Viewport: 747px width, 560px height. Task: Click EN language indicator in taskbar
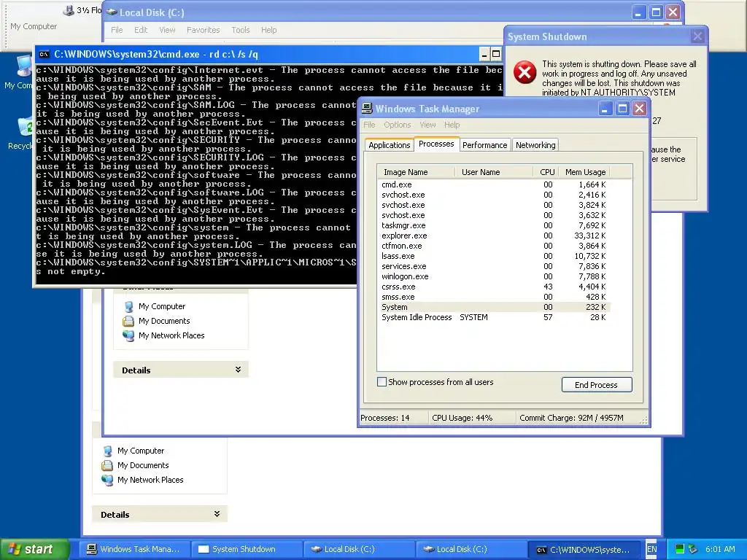click(651, 549)
